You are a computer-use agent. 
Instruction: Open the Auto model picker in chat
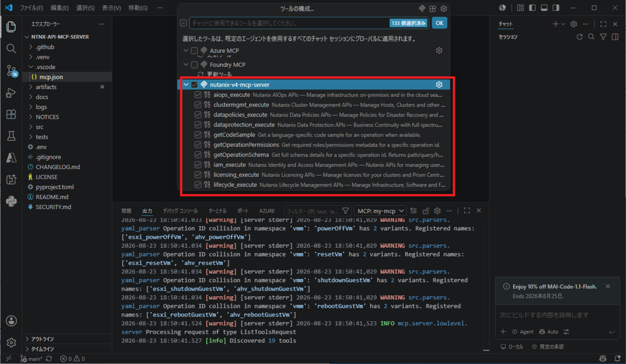[x=549, y=332]
